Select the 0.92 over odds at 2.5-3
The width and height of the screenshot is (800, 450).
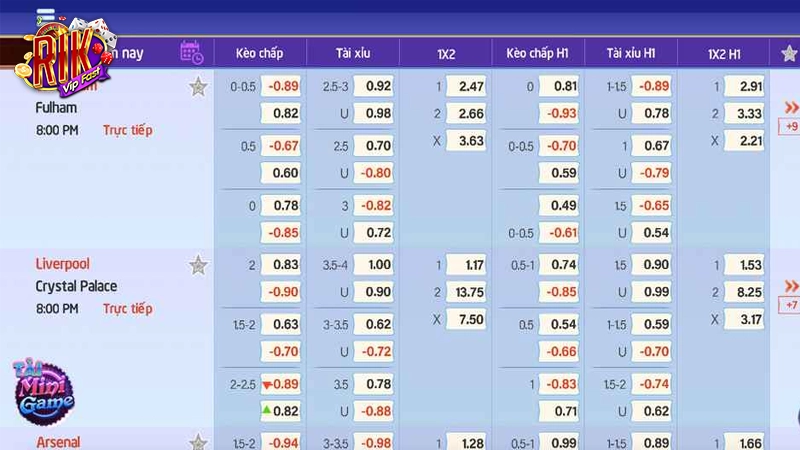click(373, 86)
